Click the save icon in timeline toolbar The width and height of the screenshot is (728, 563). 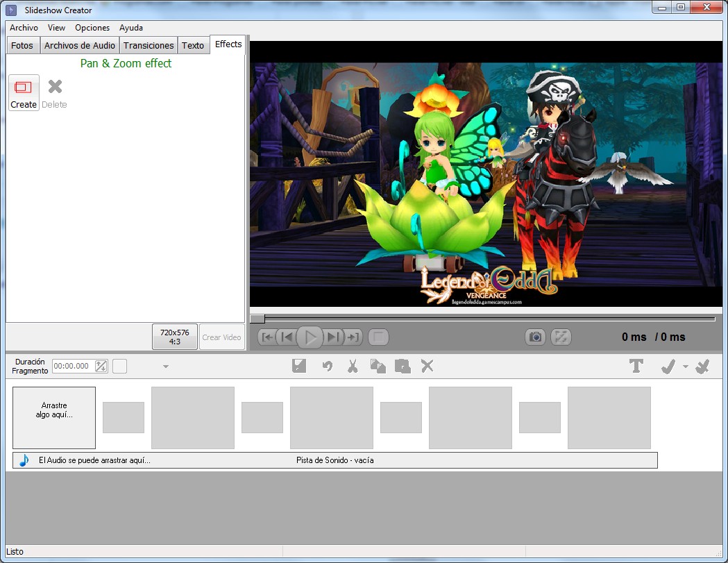point(299,366)
